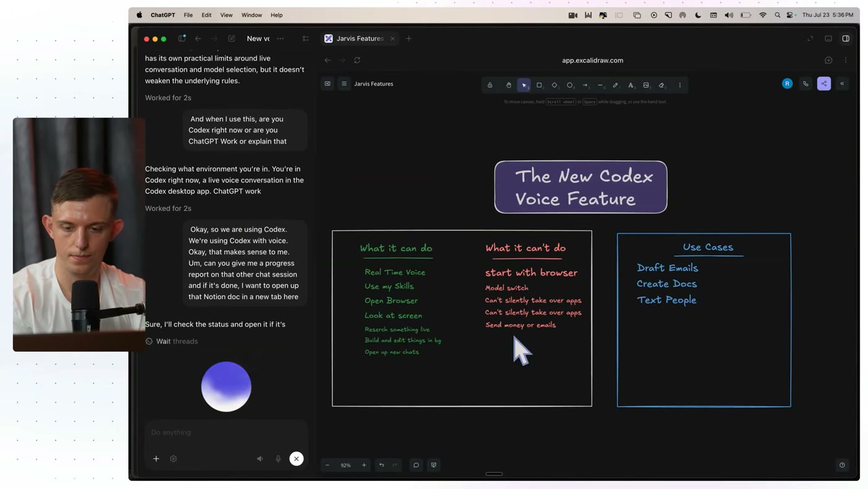Open Spotlight search in menu bar

[777, 15]
